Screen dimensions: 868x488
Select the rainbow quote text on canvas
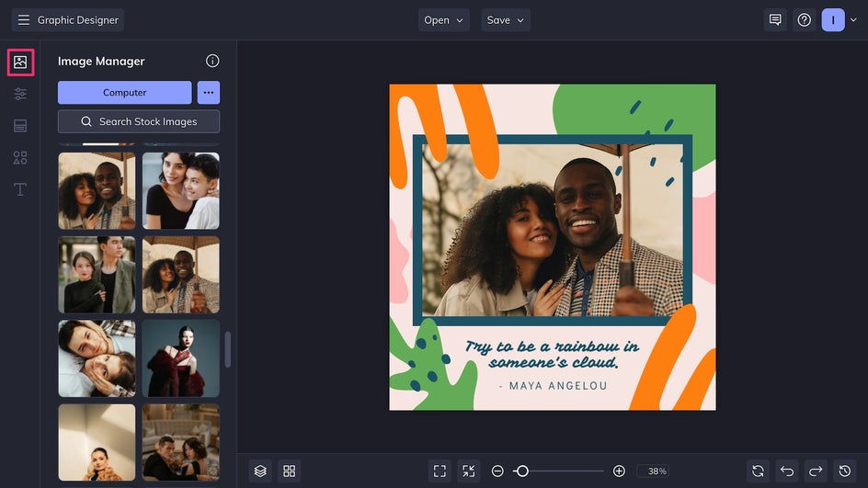pyautogui.click(x=552, y=354)
